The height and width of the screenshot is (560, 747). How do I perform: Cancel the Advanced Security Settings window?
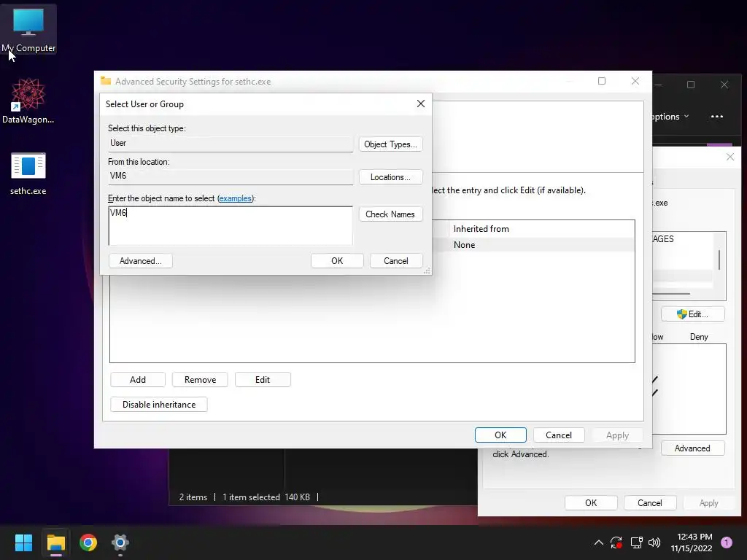point(559,435)
